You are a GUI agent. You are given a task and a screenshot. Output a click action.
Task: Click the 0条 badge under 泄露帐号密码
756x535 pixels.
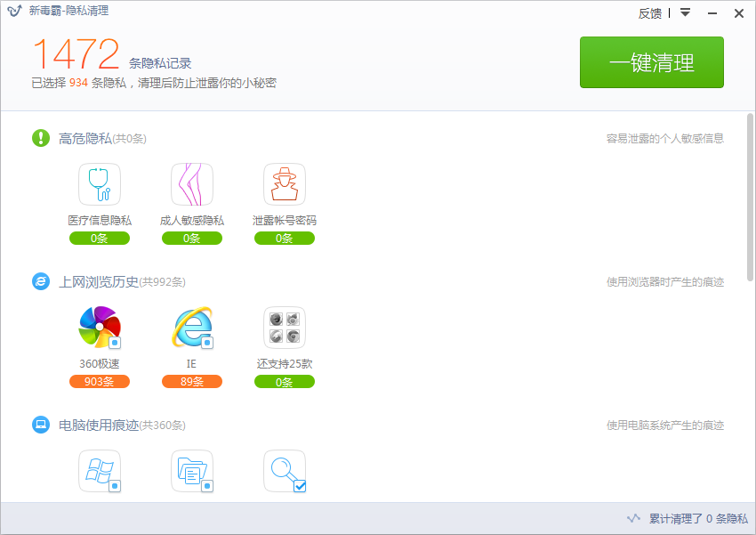(x=285, y=239)
